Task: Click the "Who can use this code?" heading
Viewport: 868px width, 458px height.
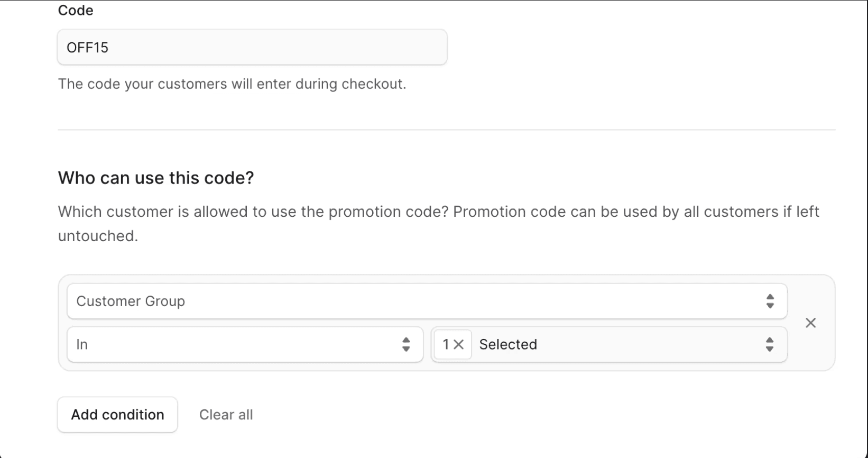Action: click(x=156, y=178)
